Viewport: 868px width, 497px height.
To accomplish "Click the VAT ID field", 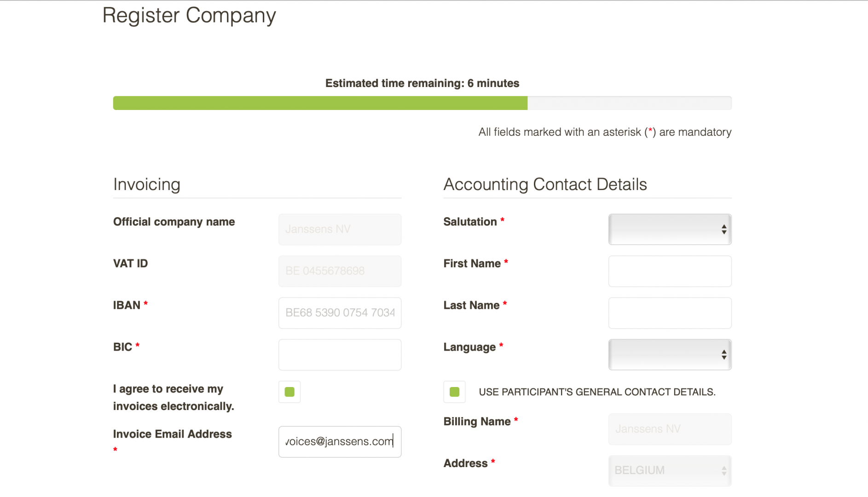I will (x=340, y=272).
